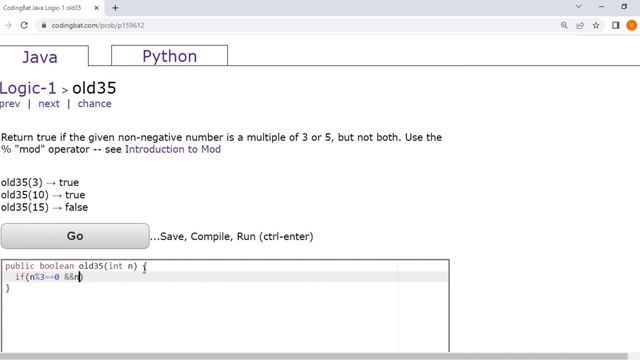Go to the next problem

pyautogui.click(x=49, y=104)
